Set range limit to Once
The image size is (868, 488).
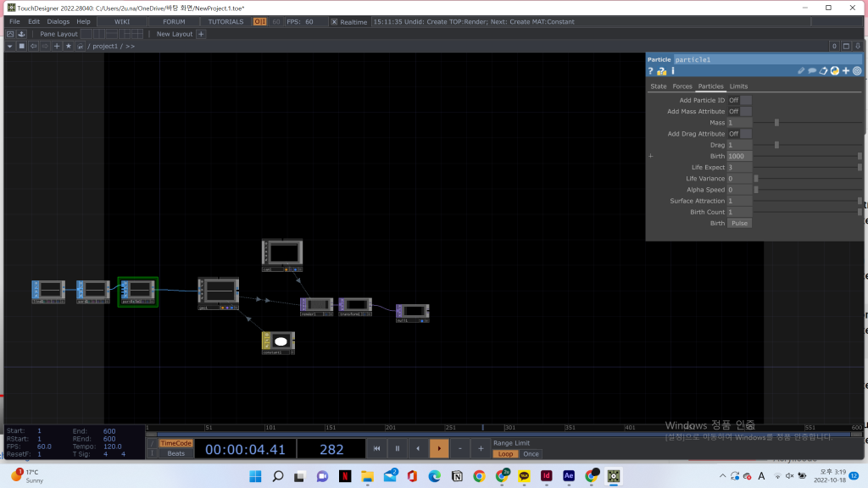pos(531,454)
